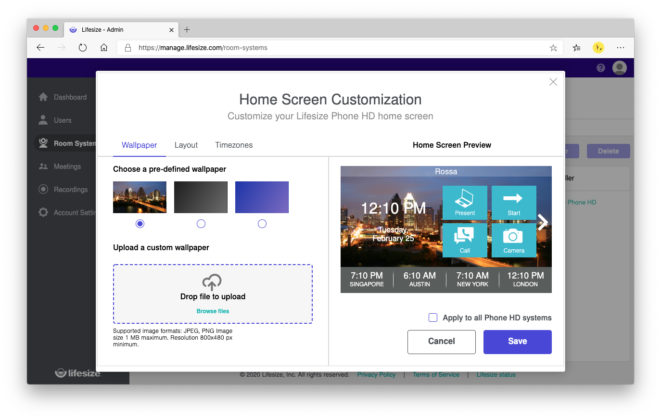Image resolution: width=661 pixels, height=420 pixels.
Task: Click the Call tile in the preview
Action: (465, 240)
